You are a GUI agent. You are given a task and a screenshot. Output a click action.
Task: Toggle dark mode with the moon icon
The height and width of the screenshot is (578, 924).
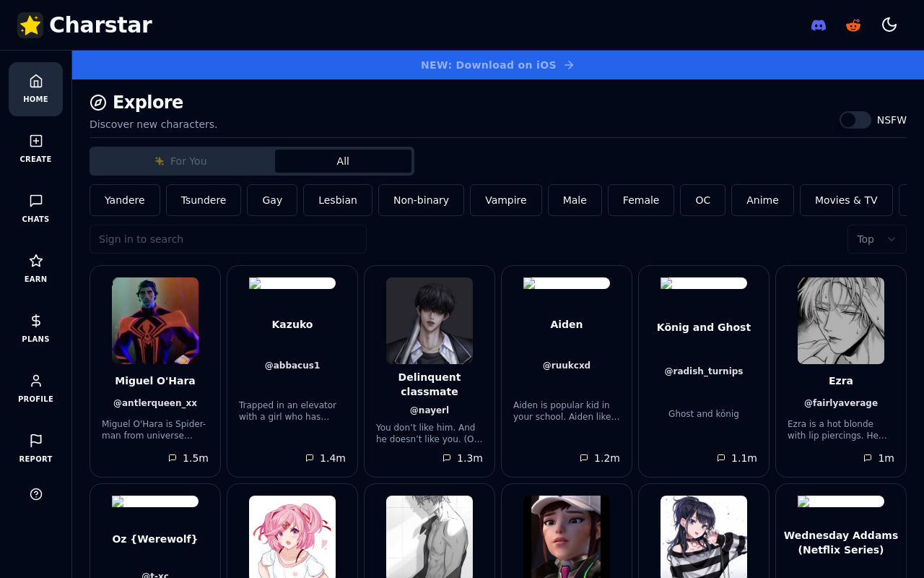(x=889, y=25)
